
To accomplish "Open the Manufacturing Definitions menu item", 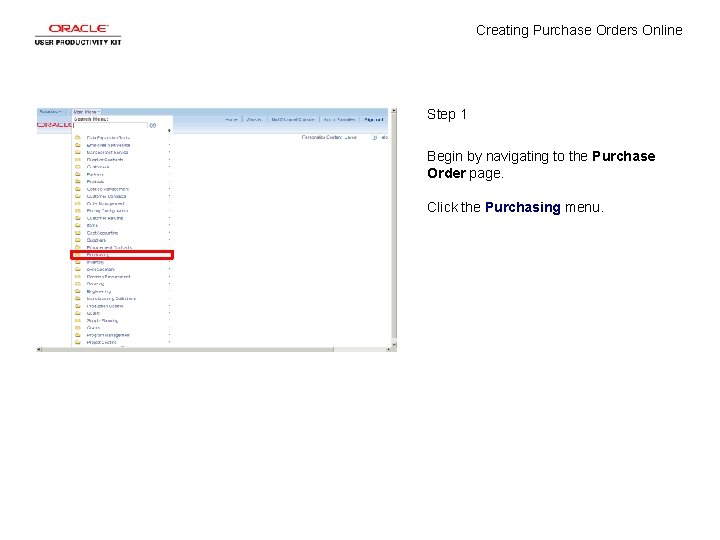I will click(x=111, y=299).
